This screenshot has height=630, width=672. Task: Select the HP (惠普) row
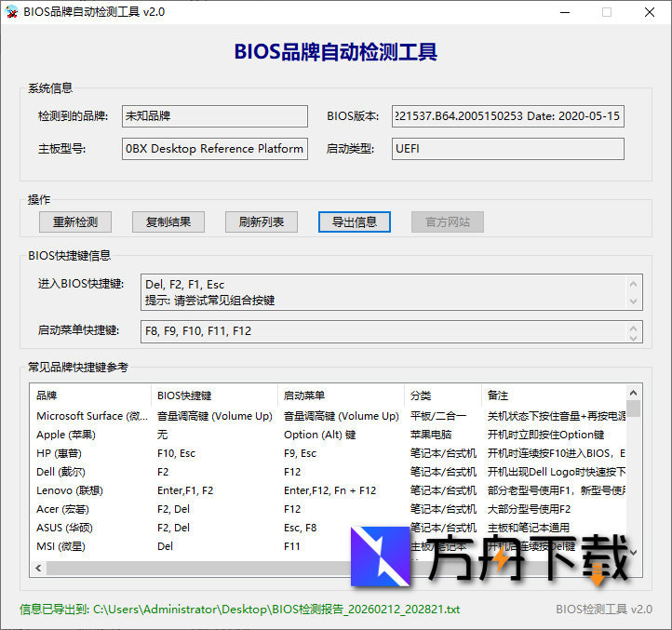[x=328, y=453]
